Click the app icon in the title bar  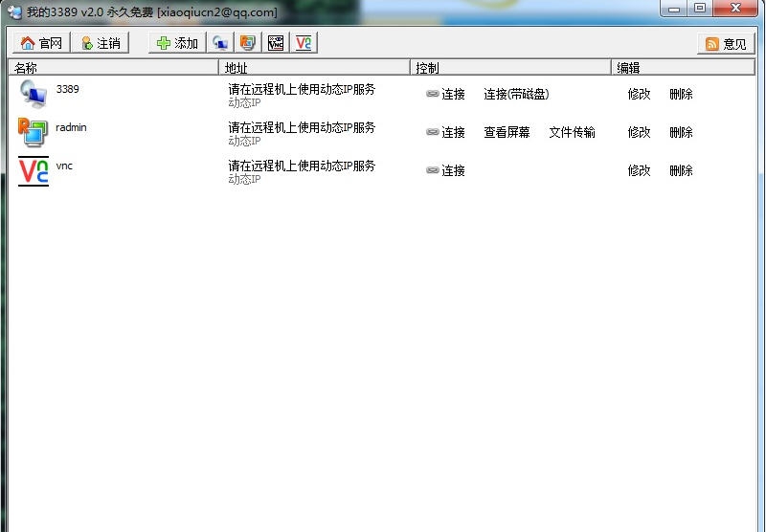(15, 11)
